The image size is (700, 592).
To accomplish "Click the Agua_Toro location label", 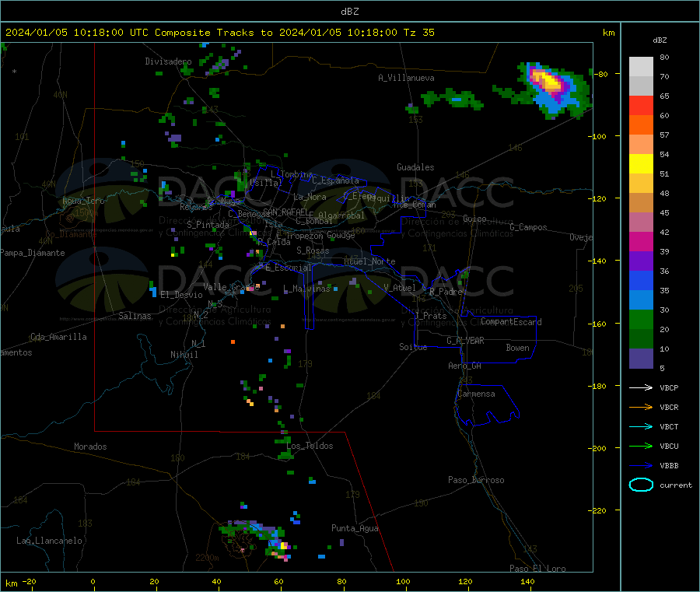I will [83, 201].
